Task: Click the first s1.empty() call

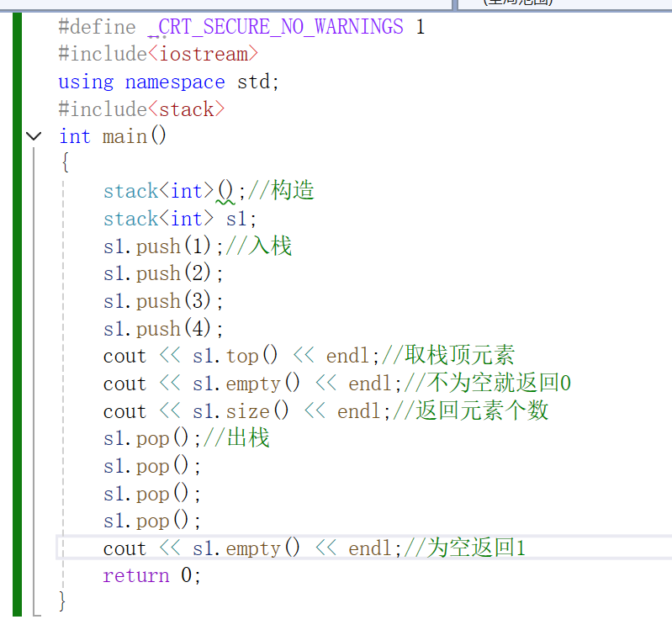Action: click(x=246, y=384)
